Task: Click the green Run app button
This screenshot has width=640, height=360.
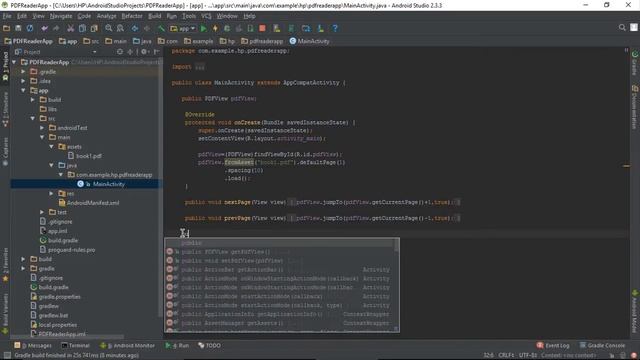Action: tap(203, 28)
